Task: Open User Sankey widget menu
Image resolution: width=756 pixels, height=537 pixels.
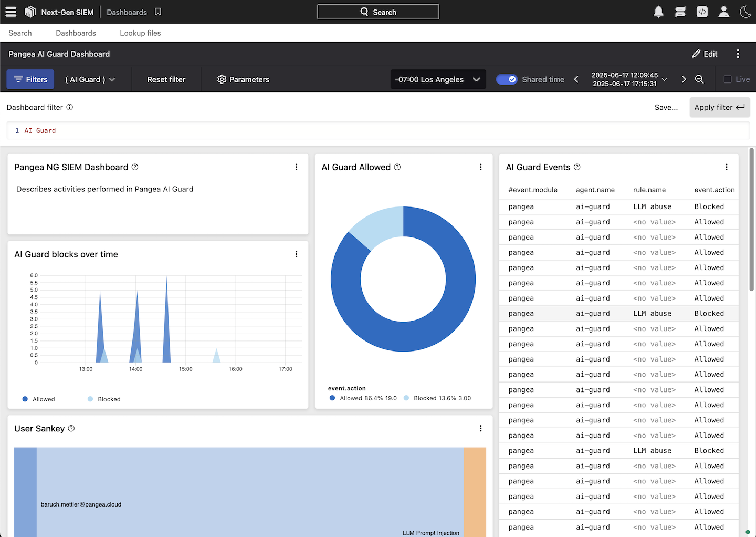Action: [480, 429]
